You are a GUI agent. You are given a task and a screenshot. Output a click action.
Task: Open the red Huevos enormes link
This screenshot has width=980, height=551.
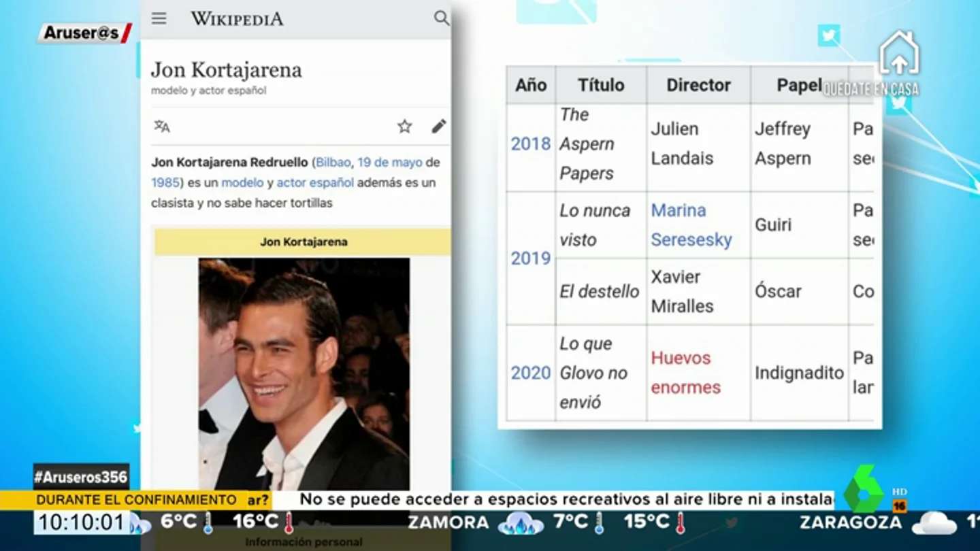[x=685, y=373]
